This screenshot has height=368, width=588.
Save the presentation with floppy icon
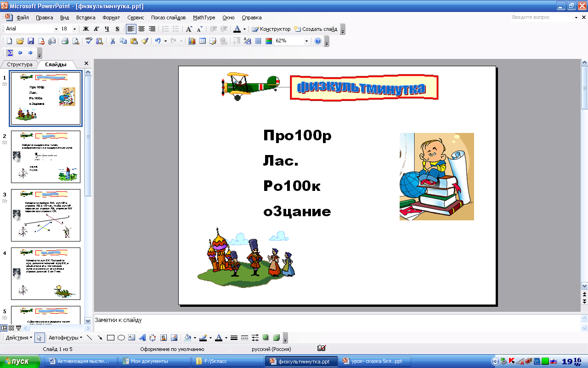(x=30, y=41)
